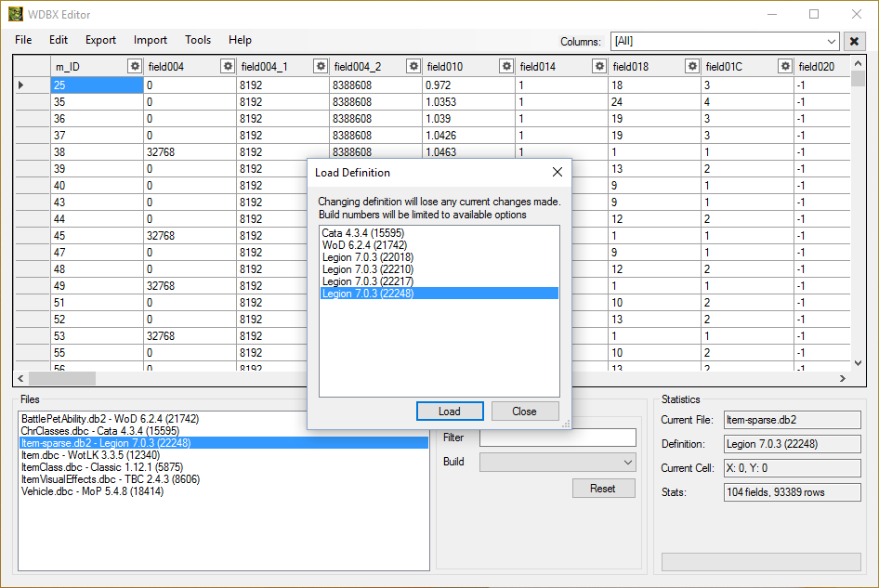Open the field018 column gear options
879x588 pixels.
coord(692,66)
